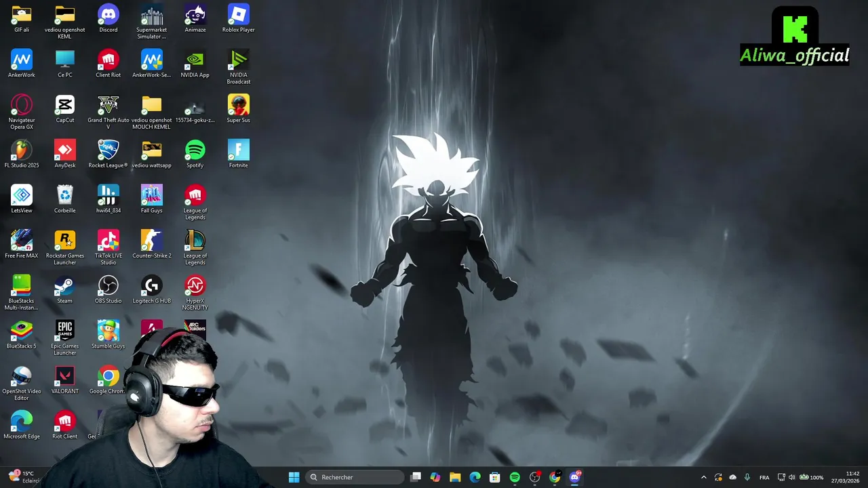Screen dimensions: 868x488
Task: Select the AnkerWork-Se... installer icon
Action: pyautogui.click(x=152, y=64)
